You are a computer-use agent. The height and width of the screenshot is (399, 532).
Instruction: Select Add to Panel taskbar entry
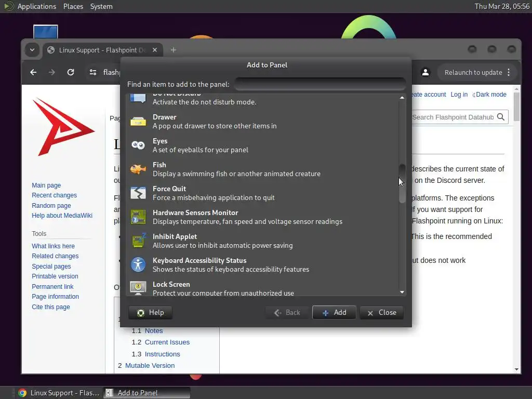(147, 393)
